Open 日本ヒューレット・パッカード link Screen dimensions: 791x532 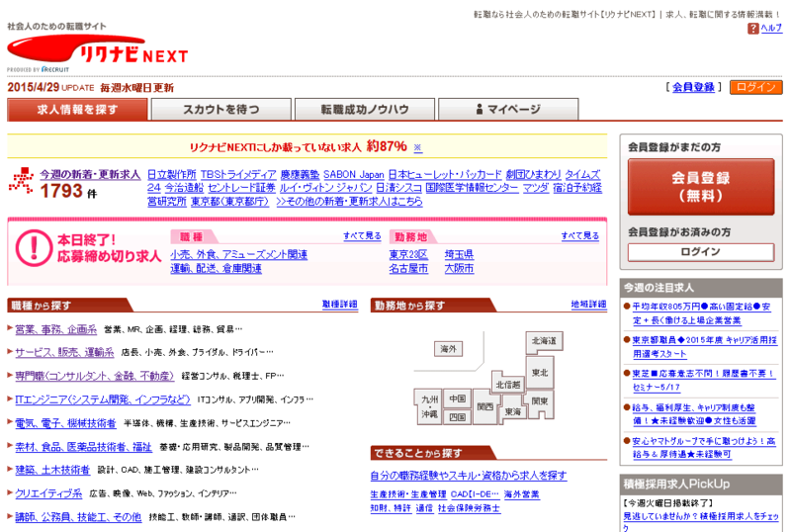tap(445, 175)
